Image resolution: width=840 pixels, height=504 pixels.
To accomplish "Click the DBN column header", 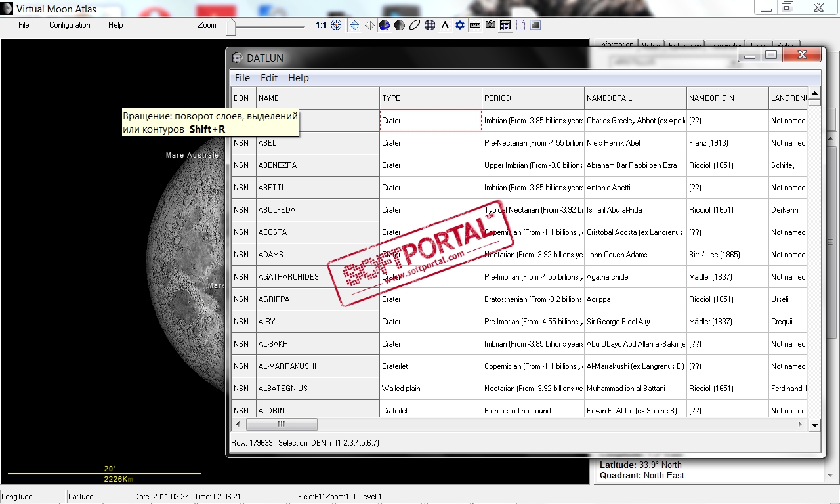I will click(x=243, y=98).
